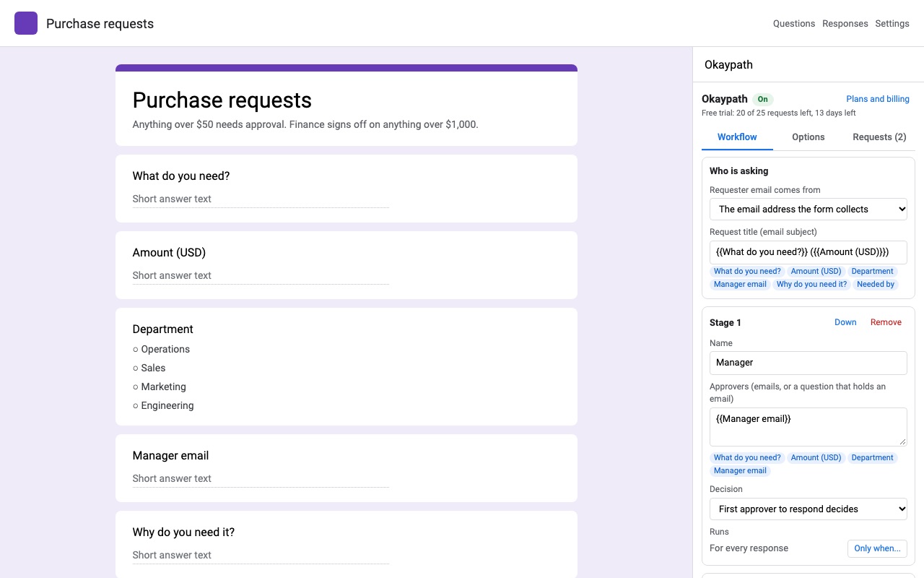924x578 pixels.
Task: Switch to the Workflow tab
Action: [x=737, y=137]
